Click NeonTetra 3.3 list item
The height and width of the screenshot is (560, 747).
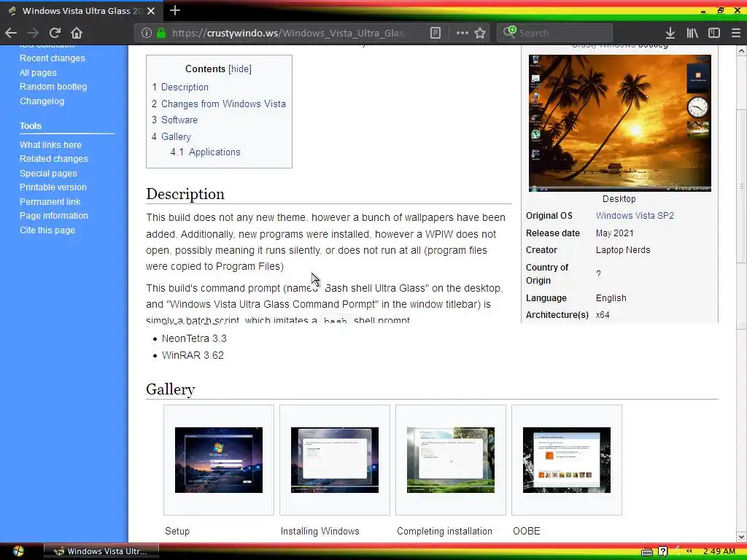point(194,338)
